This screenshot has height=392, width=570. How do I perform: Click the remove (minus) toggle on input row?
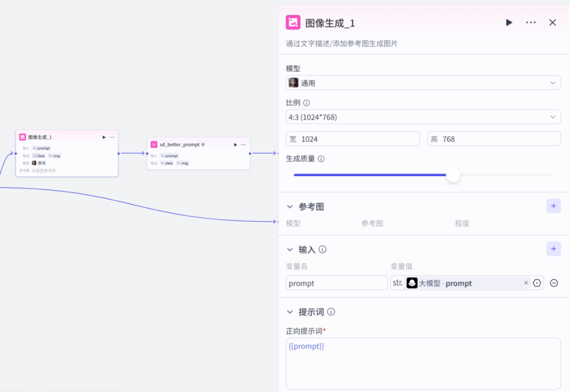point(554,283)
